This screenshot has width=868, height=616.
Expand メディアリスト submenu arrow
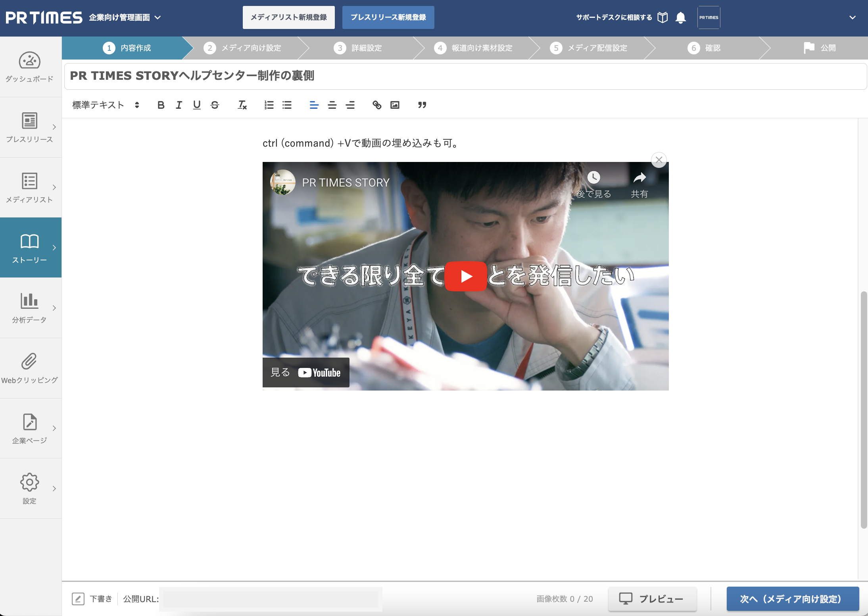pos(54,187)
